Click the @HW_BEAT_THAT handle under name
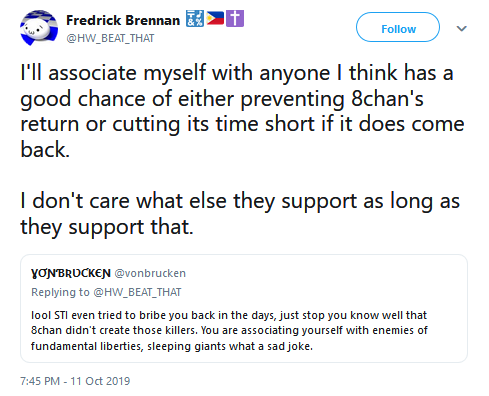This screenshot has height=396, width=489. click(x=110, y=38)
